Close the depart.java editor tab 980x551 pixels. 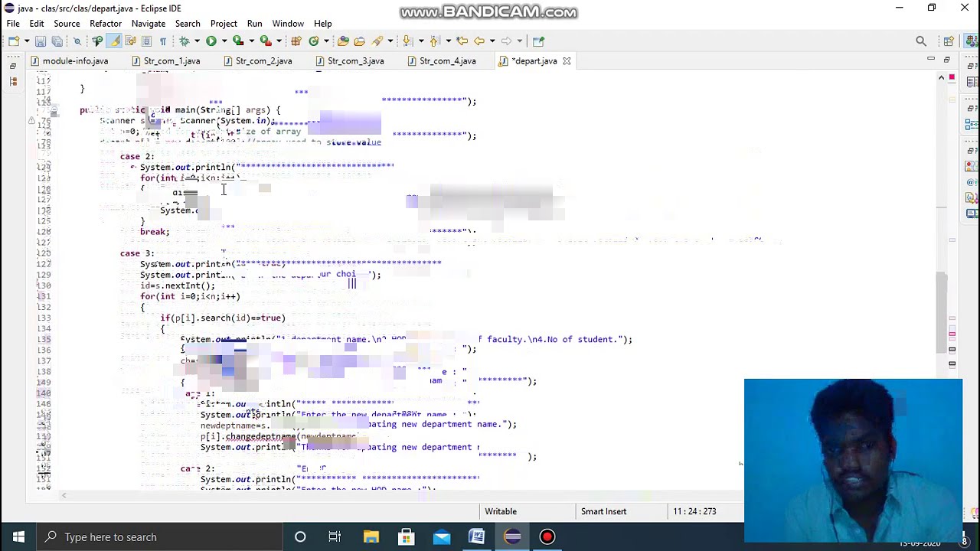(x=567, y=60)
